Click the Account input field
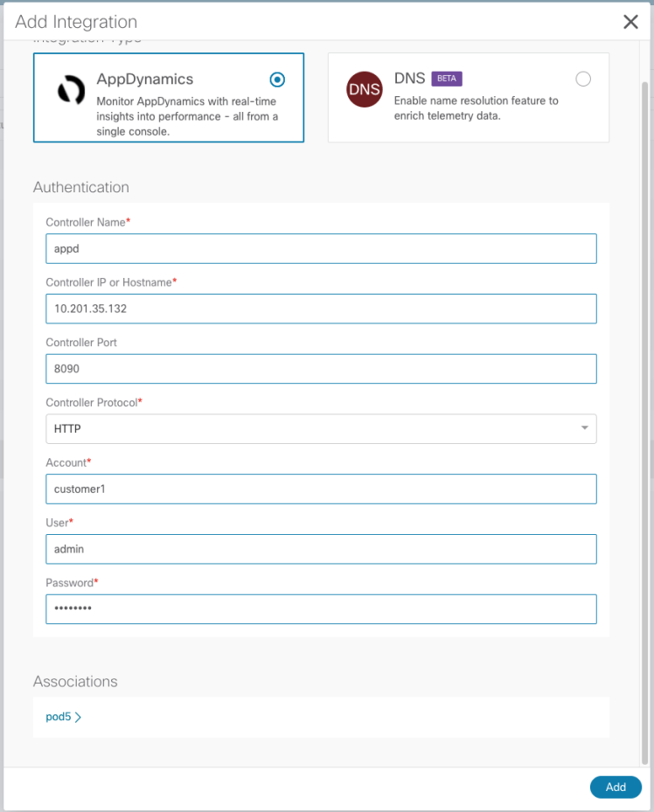Image resolution: width=654 pixels, height=812 pixels. coord(321,489)
